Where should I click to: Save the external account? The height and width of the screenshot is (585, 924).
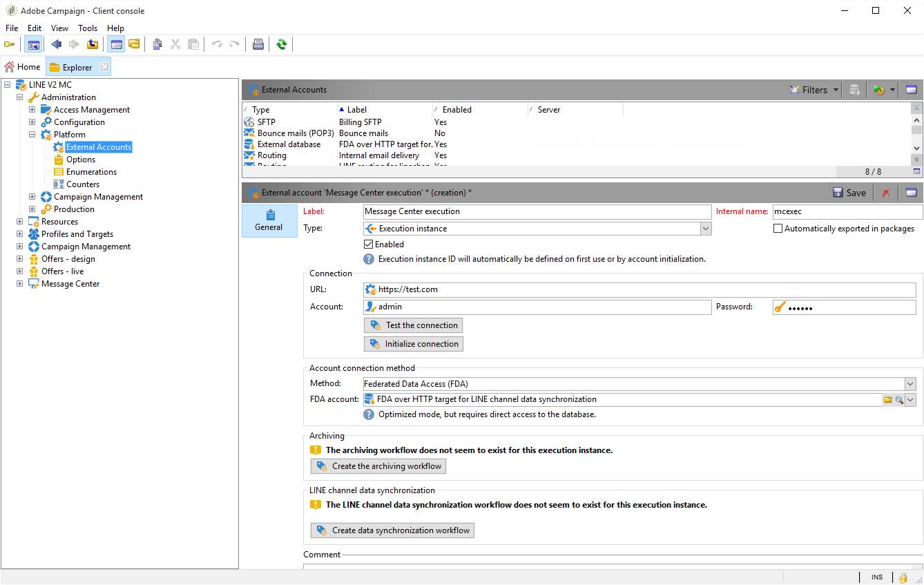pyautogui.click(x=849, y=193)
